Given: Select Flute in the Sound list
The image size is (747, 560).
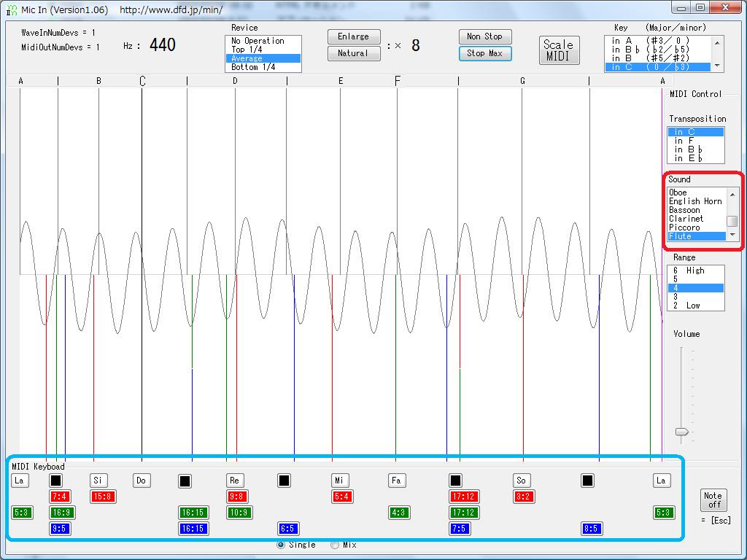Looking at the screenshot, I should point(697,236).
